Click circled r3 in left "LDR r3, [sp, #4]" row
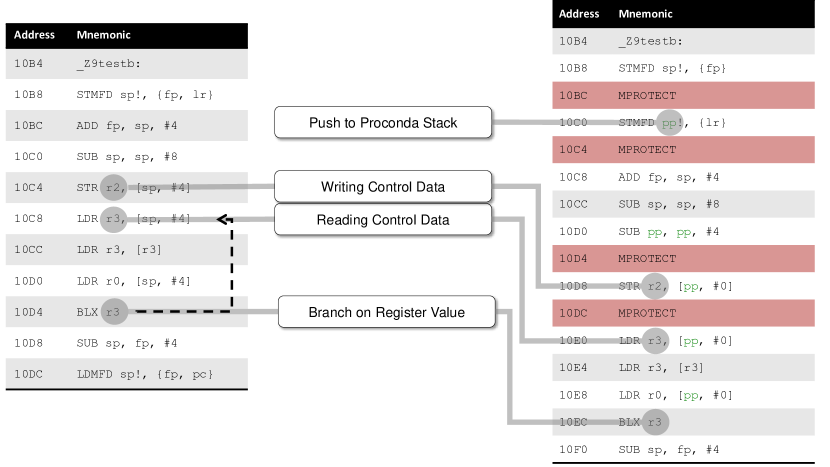The image size is (830, 467). 115,219
